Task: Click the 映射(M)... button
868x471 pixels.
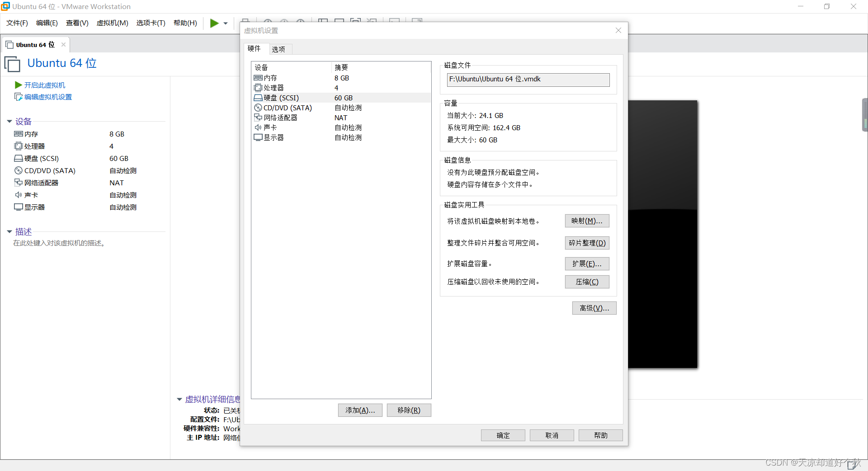Action: 587,221
